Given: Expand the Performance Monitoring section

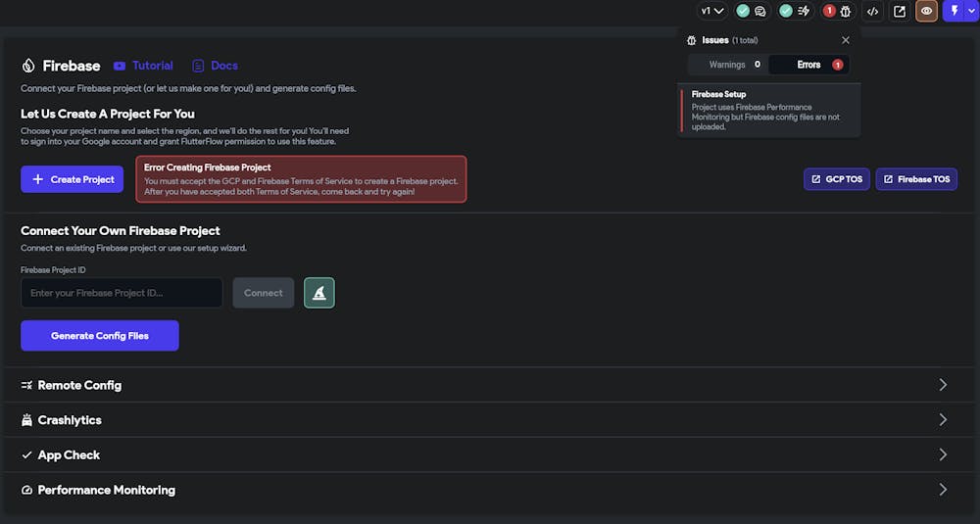Looking at the screenshot, I should click(943, 490).
